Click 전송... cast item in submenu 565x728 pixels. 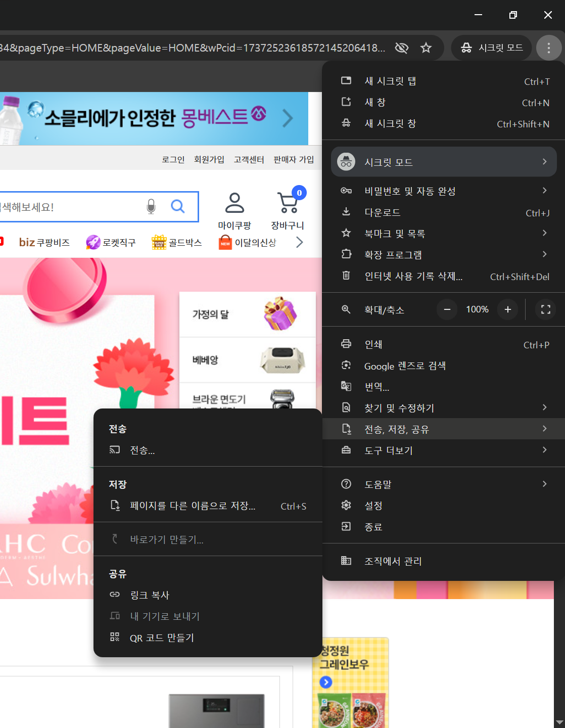pos(208,450)
